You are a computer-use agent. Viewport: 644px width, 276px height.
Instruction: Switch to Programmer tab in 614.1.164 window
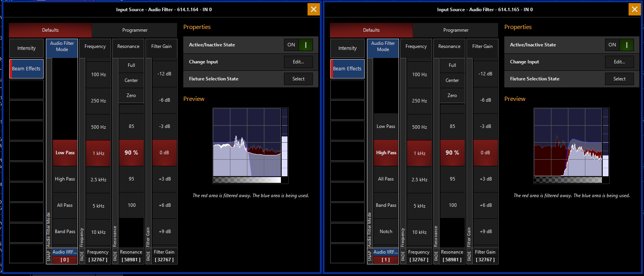(x=135, y=30)
